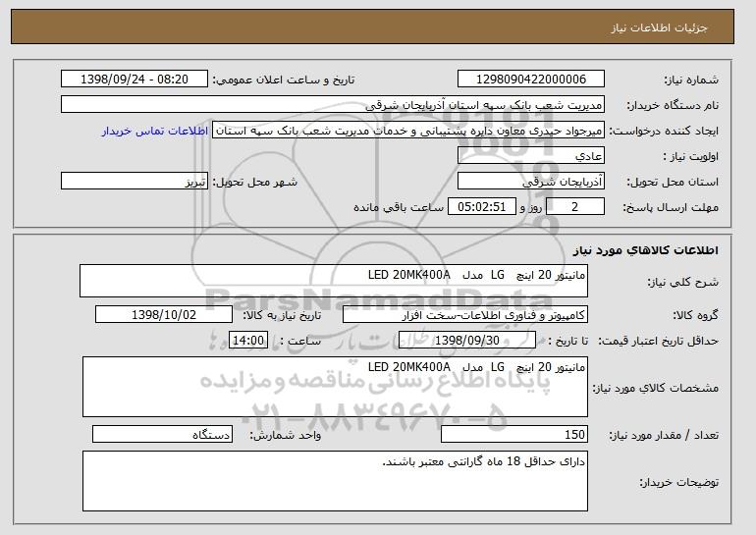
Task: Click the توضیحات خریدار text area
Action: click(x=335, y=481)
